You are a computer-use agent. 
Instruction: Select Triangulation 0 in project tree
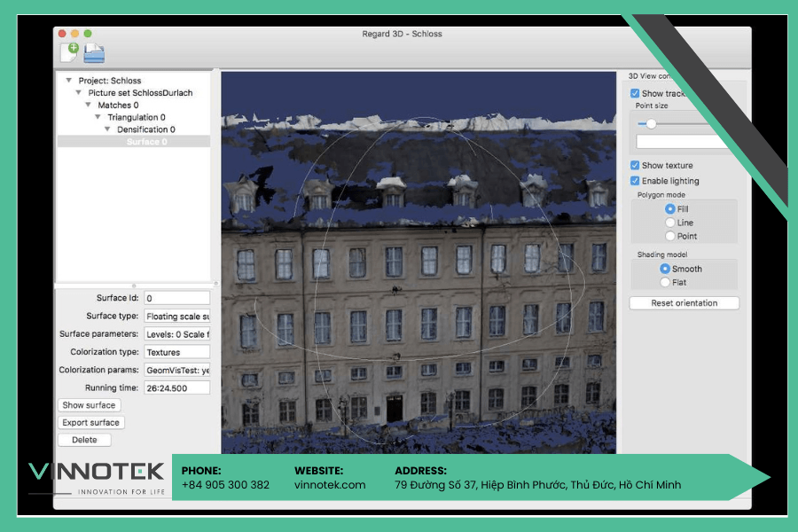(137, 117)
